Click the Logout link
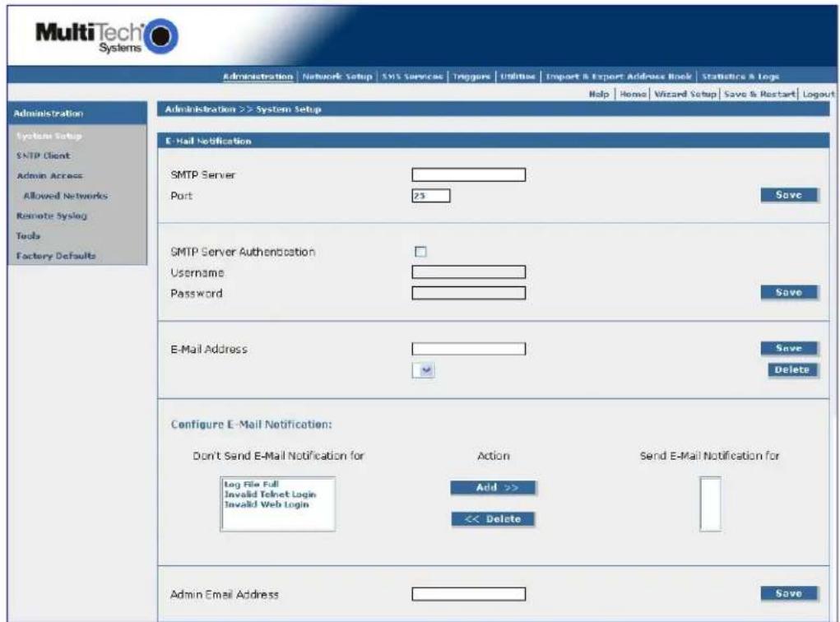 [819, 95]
